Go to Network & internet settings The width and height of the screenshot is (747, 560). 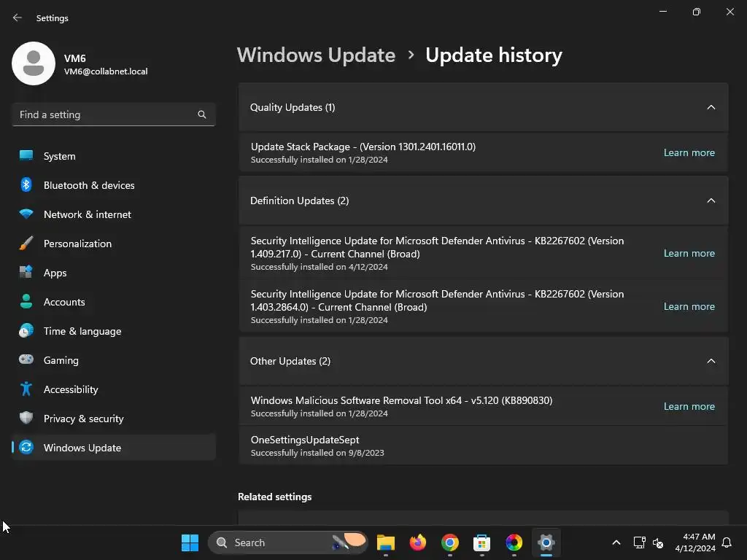pyautogui.click(x=113, y=214)
